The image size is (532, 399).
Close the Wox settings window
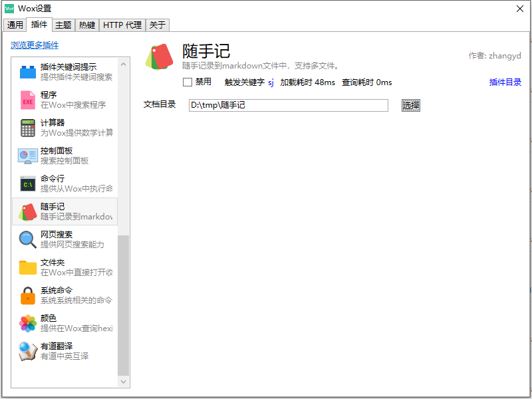click(x=520, y=9)
